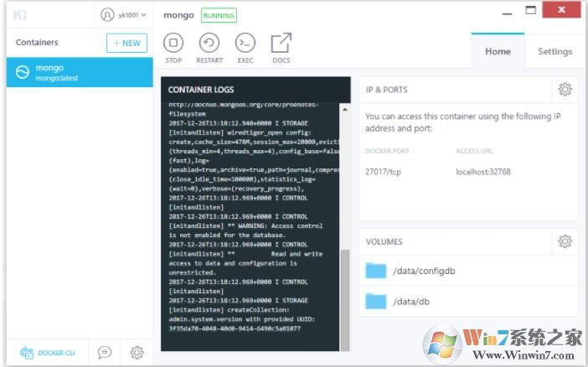Select the mongo container in the list
Screen dimensions: 588x367
click(80, 72)
